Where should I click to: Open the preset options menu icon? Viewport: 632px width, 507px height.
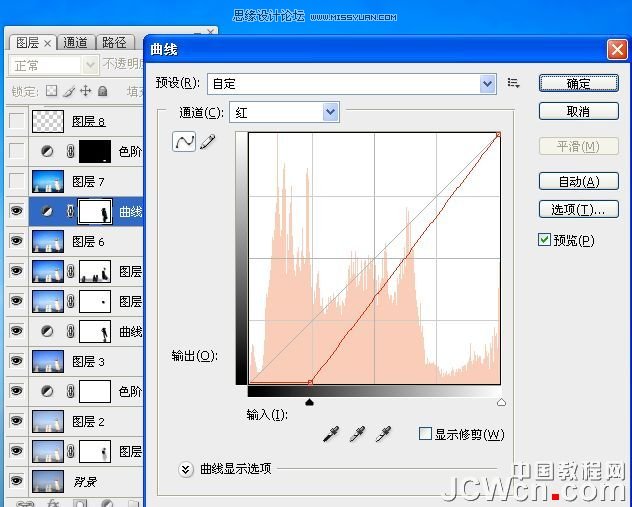click(x=513, y=83)
